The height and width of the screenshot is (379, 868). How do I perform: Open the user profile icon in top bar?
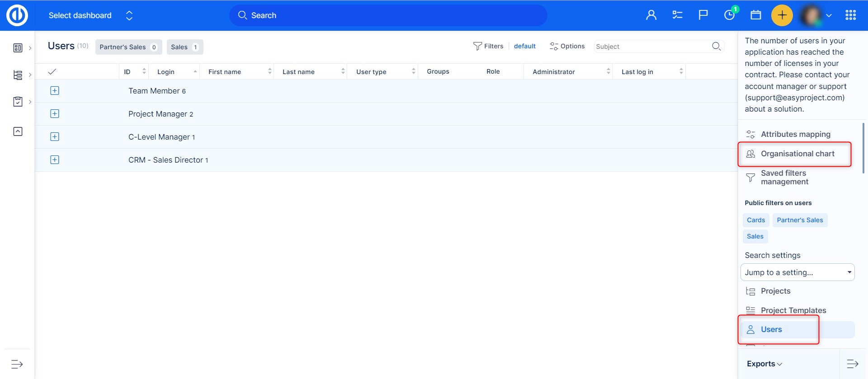(x=651, y=15)
